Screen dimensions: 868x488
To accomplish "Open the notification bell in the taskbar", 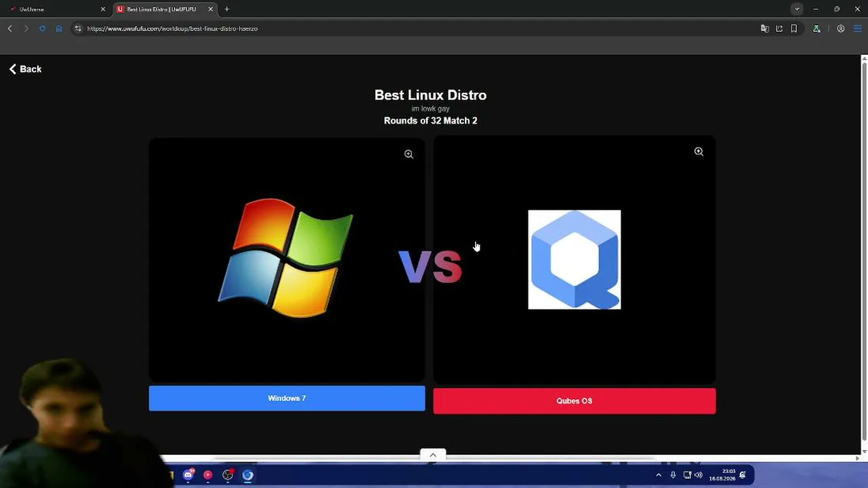I will click(743, 475).
